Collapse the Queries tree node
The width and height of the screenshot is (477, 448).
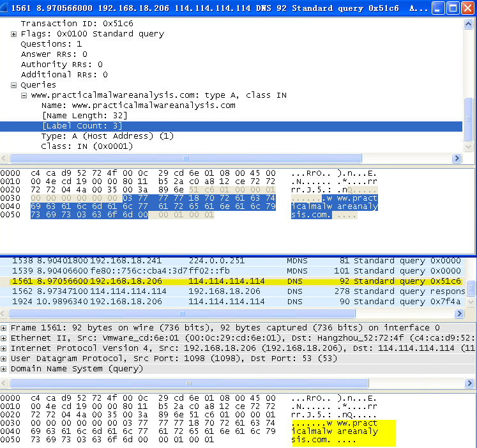13,85
